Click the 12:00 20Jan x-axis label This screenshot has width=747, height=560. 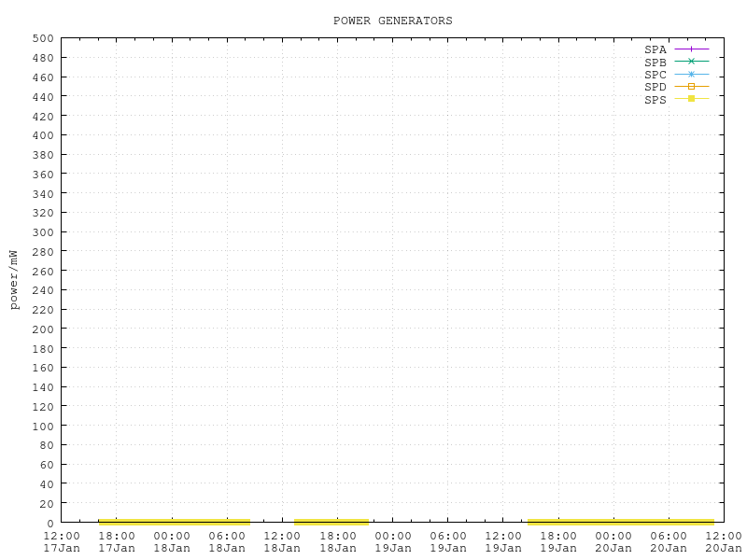coord(723,542)
